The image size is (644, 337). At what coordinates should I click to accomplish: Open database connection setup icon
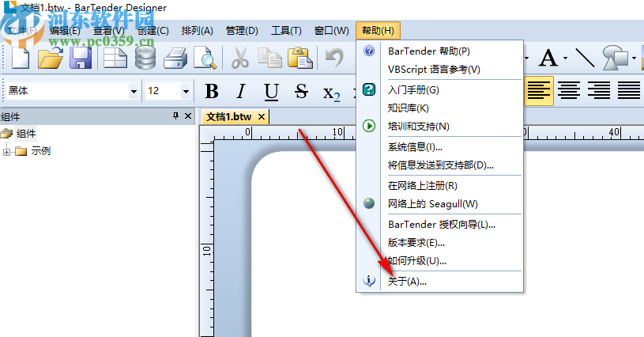pyautogui.click(x=145, y=58)
